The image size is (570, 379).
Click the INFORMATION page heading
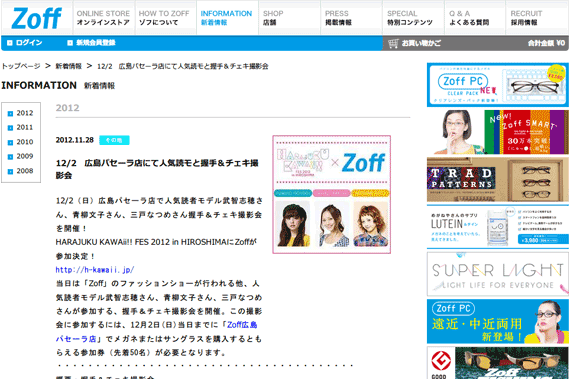39,85
